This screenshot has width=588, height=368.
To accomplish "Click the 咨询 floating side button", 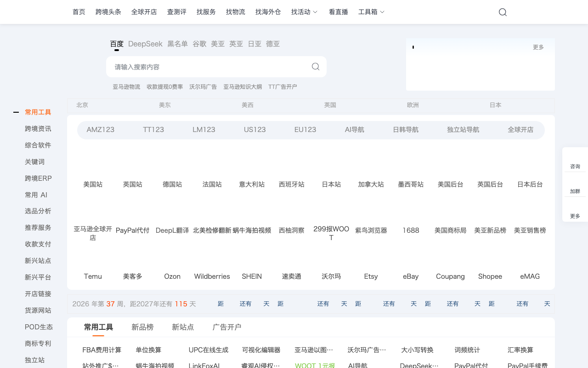I will pos(575,166).
